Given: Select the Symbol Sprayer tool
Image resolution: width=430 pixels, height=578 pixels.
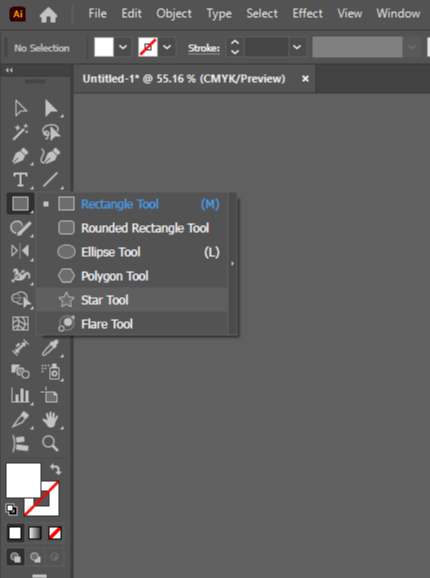Looking at the screenshot, I should coord(50,372).
